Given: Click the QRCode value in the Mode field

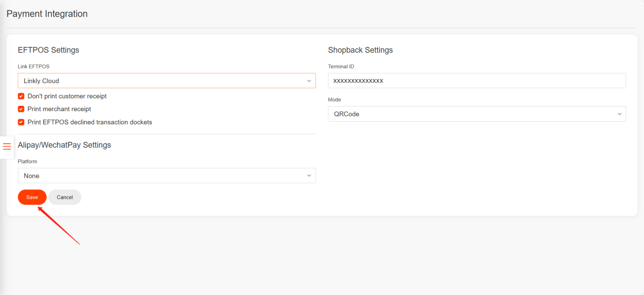Looking at the screenshot, I should 346,114.
